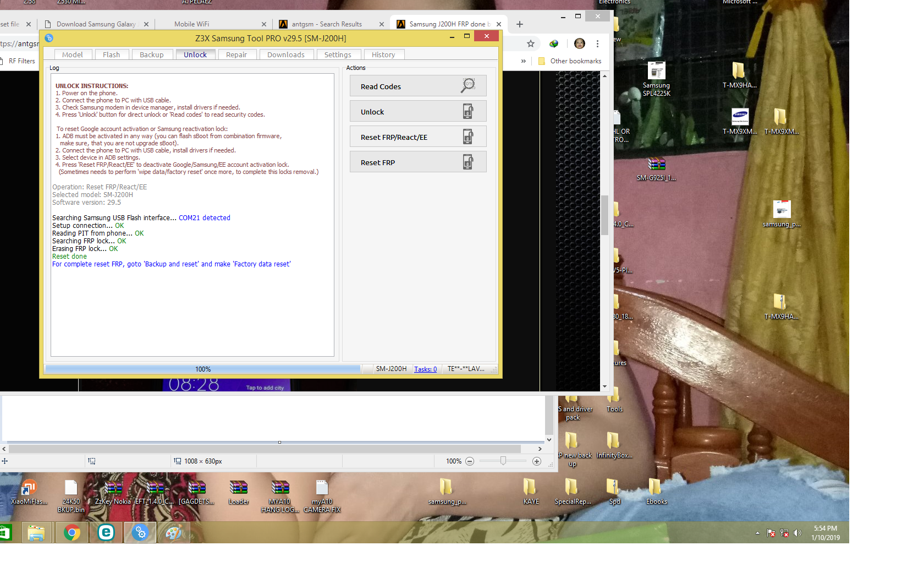Click the Reset FRP/React/EE button
This screenshot has height=578, width=924.
(x=418, y=137)
